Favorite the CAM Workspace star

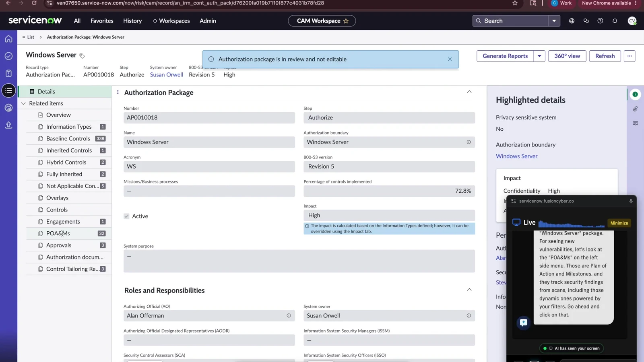pyautogui.click(x=346, y=21)
